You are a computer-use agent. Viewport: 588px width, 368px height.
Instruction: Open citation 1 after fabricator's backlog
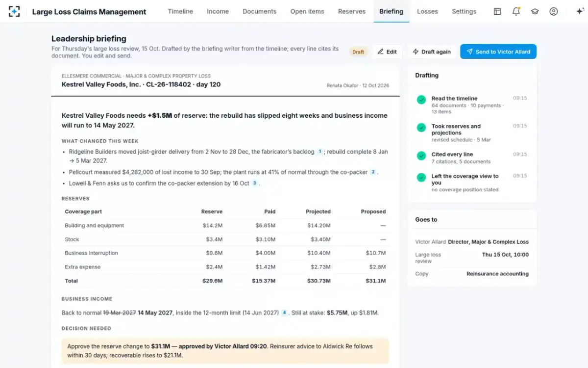(x=320, y=152)
